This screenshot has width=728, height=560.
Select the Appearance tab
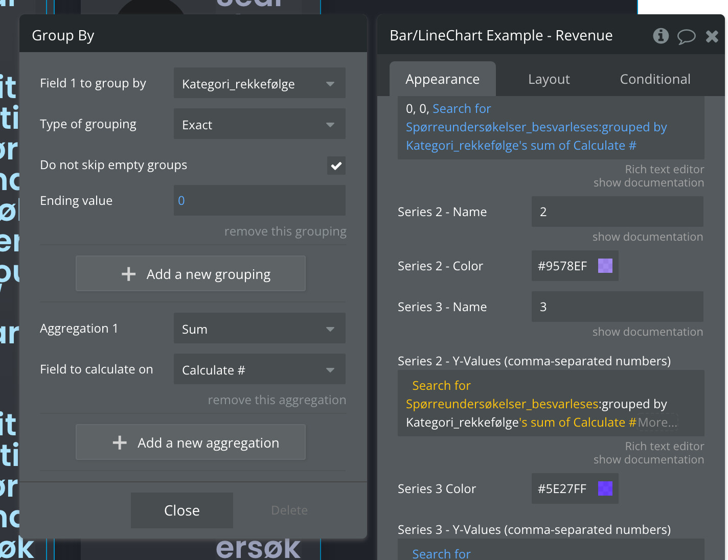[442, 79]
